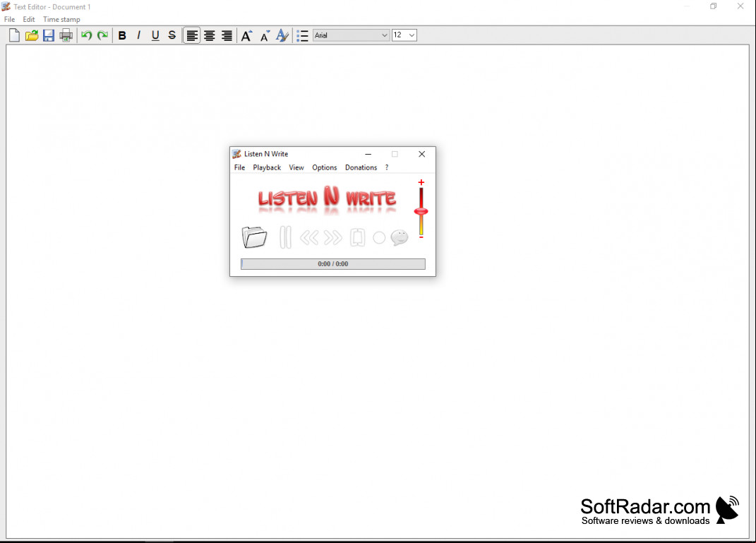This screenshot has width=756, height=543.
Task: Redo the last undone edit
Action: [102, 35]
